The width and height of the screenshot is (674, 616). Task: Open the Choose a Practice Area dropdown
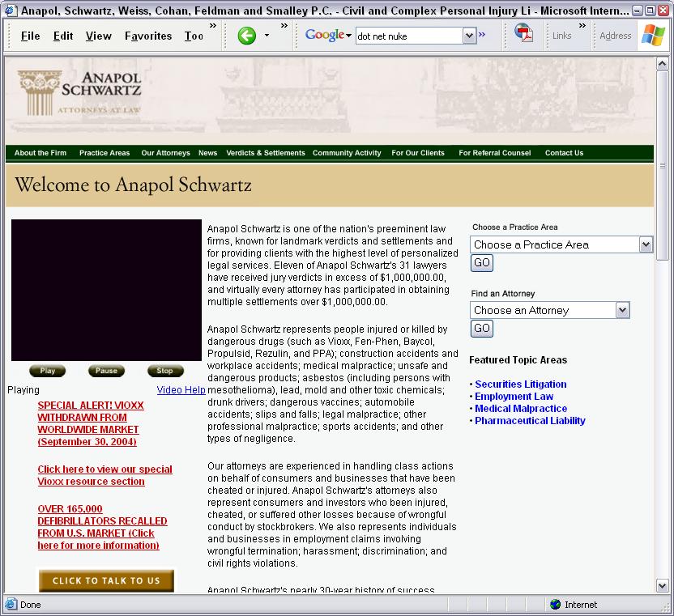coord(646,244)
